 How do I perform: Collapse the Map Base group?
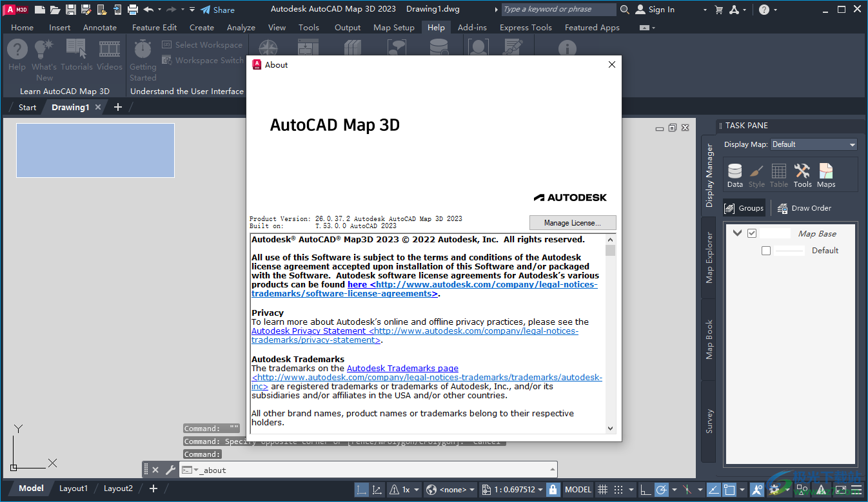pos(736,233)
